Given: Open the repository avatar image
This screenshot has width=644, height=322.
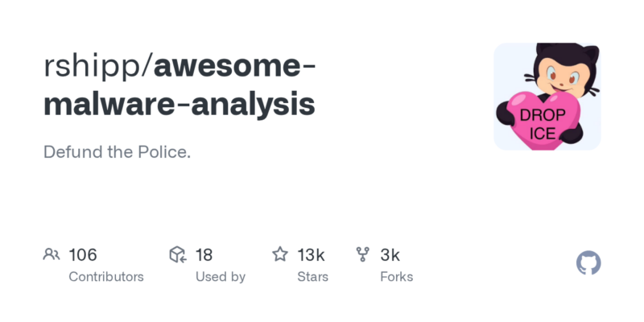Looking at the screenshot, I should [547, 97].
